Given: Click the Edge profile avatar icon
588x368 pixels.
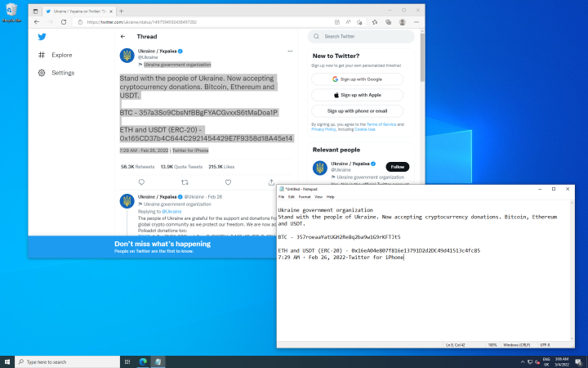Looking at the screenshot, I should [403, 22].
